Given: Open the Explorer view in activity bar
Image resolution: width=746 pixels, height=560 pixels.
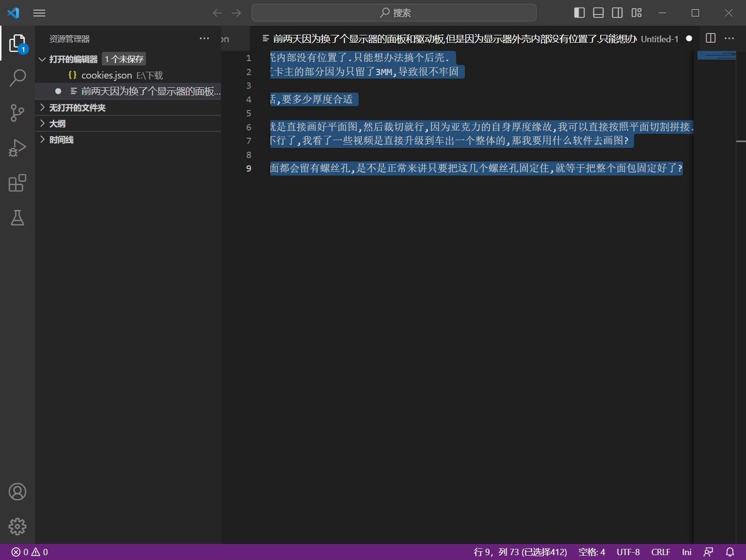Looking at the screenshot, I should point(17,43).
